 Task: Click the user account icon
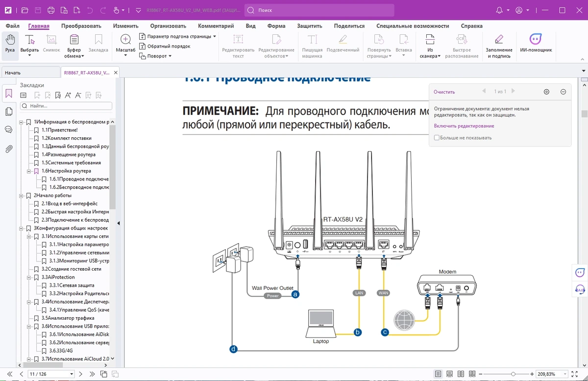tap(519, 10)
